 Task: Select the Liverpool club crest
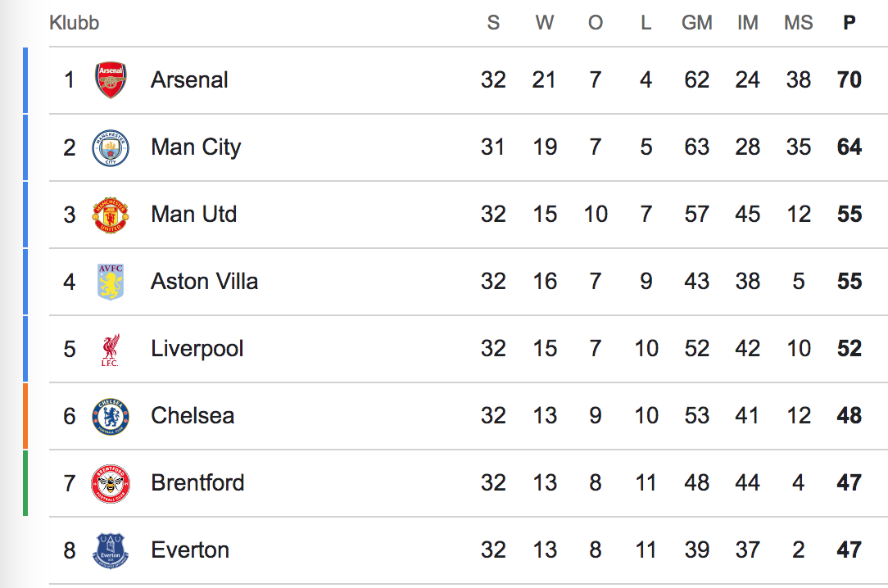(111, 349)
